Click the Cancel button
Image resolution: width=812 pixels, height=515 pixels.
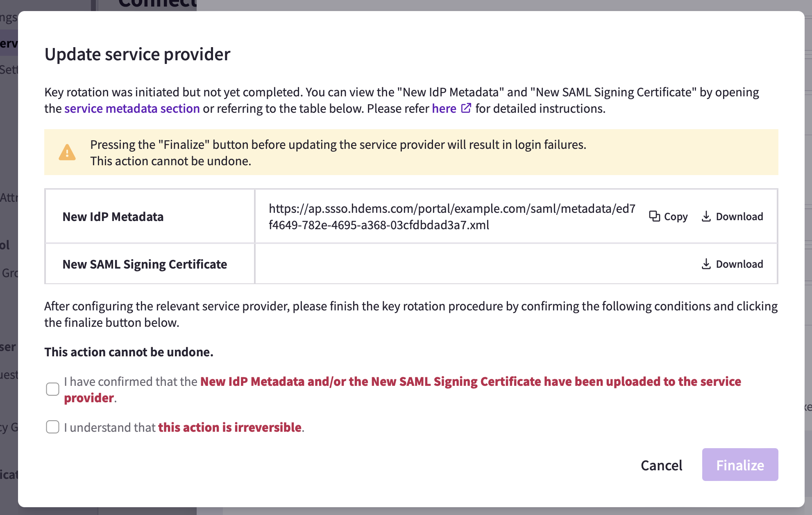[x=661, y=465]
